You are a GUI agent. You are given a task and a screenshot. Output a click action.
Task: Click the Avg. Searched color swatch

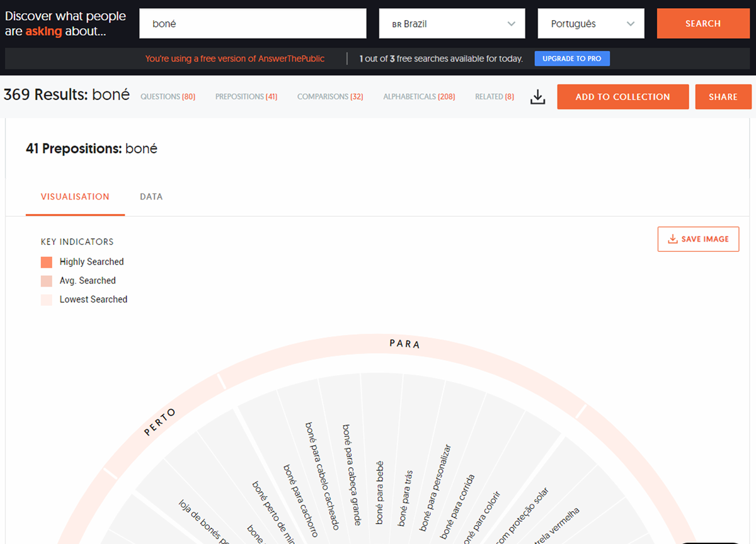(47, 281)
